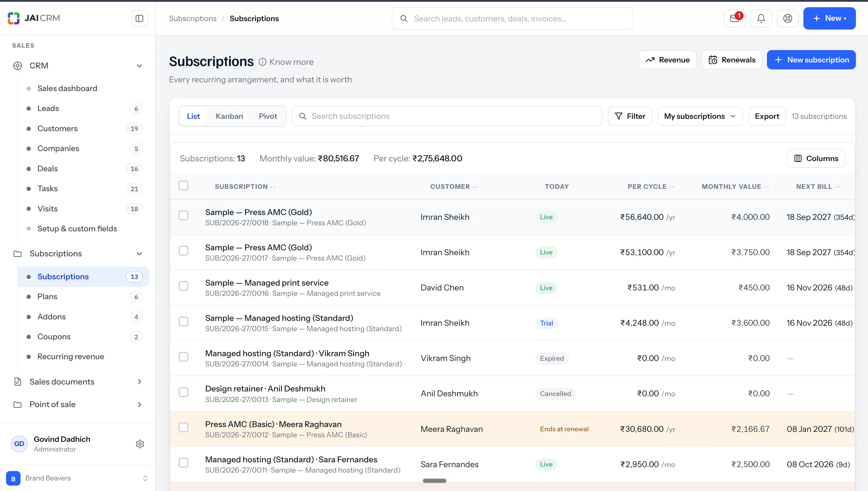Open the mail inbox icon with badge
The image size is (868, 491).
734,18
